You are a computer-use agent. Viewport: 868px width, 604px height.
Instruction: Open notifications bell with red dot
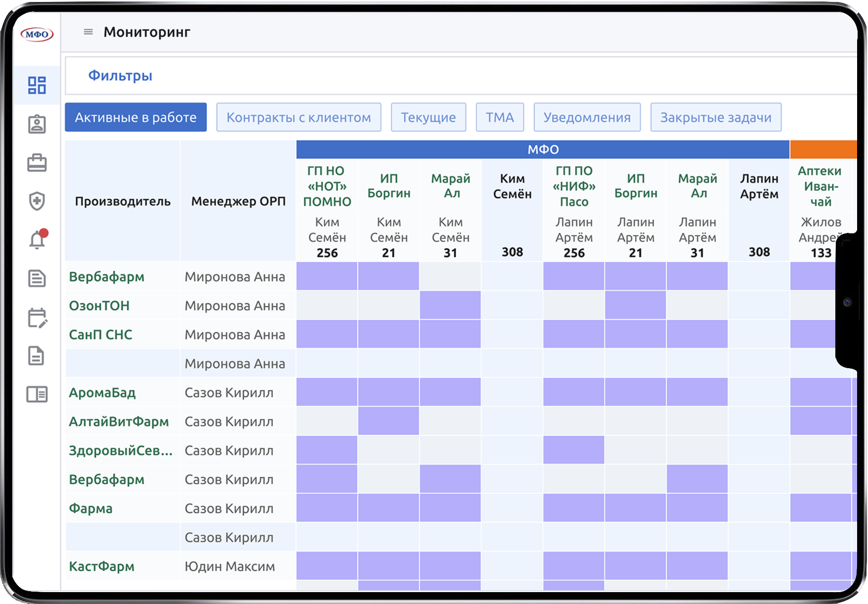point(37,240)
